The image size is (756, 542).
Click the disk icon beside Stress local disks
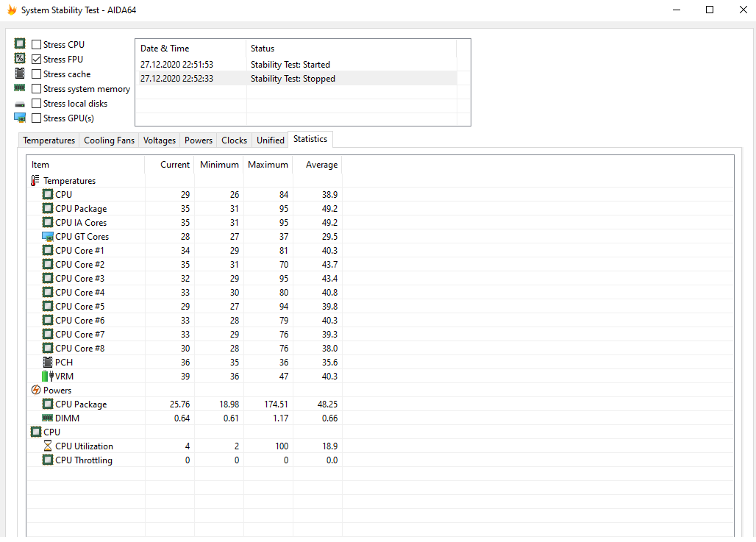(20, 104)
